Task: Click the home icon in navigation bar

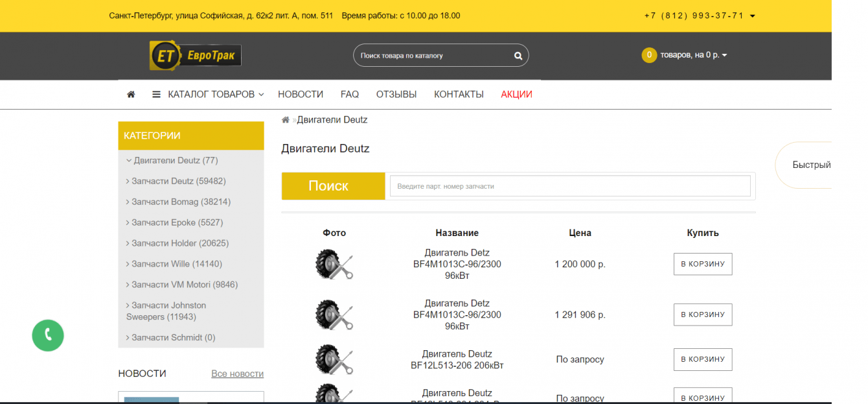Action: click(131, 95)
